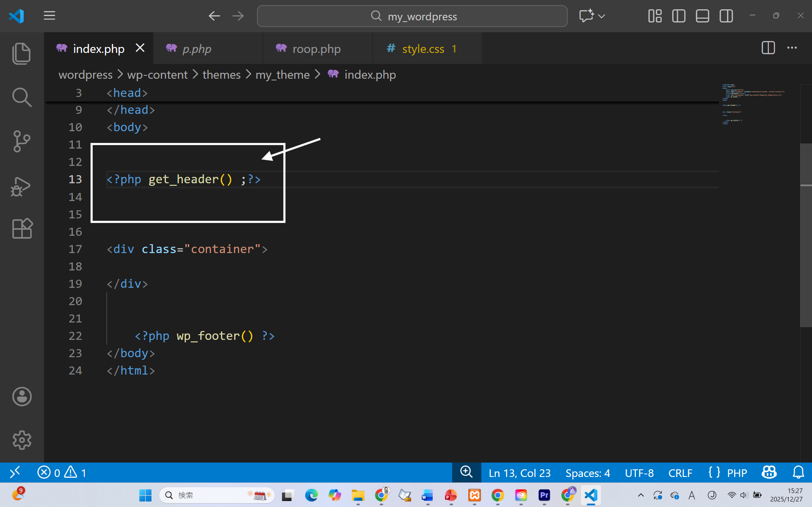Click the Notifications bell in status bar
The width and height of the screenshot is (812, 507).
click(798, 472)
